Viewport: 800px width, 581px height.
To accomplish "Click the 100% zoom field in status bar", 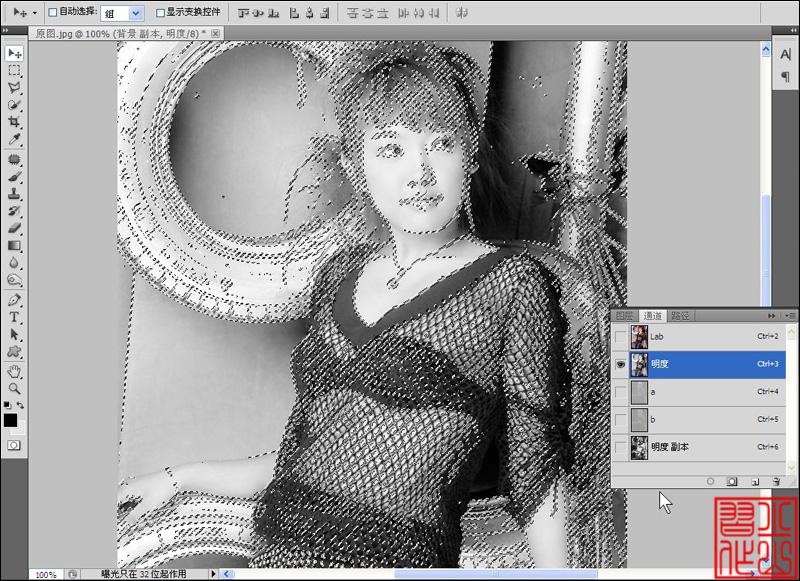I will 46,574.
